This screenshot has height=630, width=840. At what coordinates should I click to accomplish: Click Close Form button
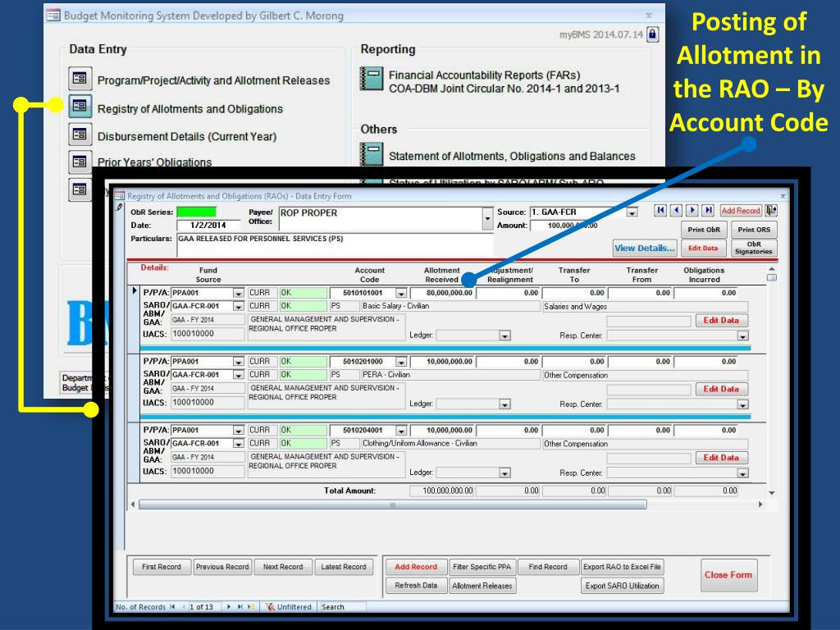[x=728, y=575]
